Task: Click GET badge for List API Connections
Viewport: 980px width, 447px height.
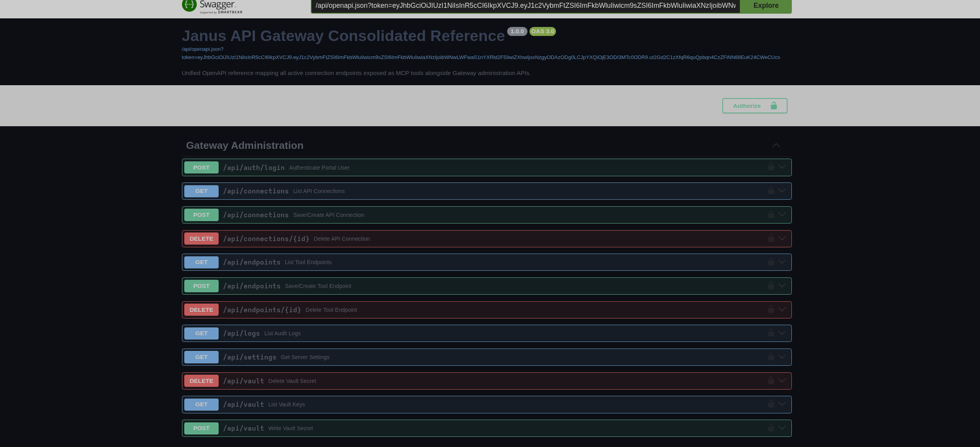Action: (201, 191)
